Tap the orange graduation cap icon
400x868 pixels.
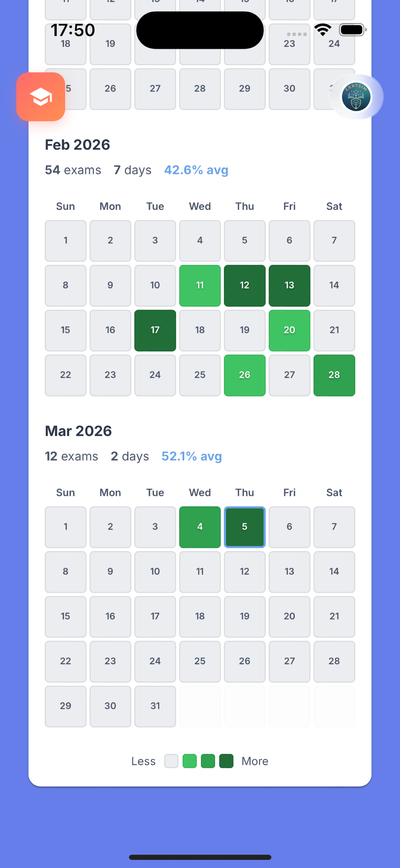(41, 97)
